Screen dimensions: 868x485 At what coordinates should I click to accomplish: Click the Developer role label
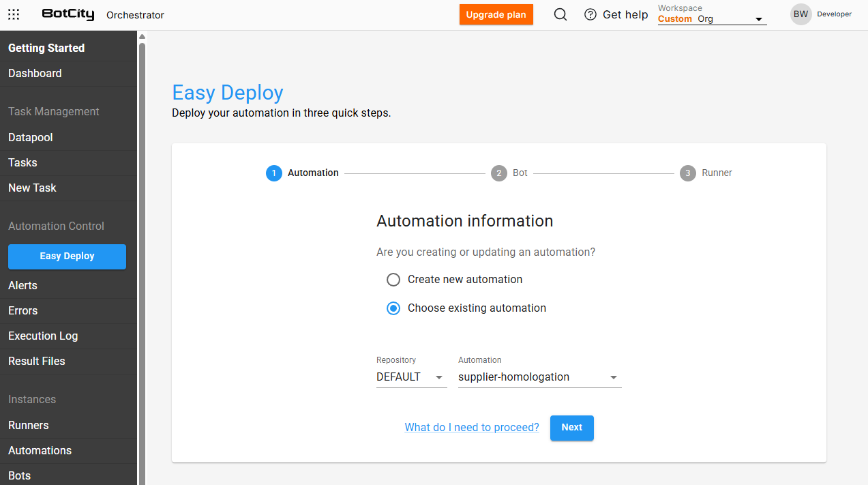tap(835, 14)
